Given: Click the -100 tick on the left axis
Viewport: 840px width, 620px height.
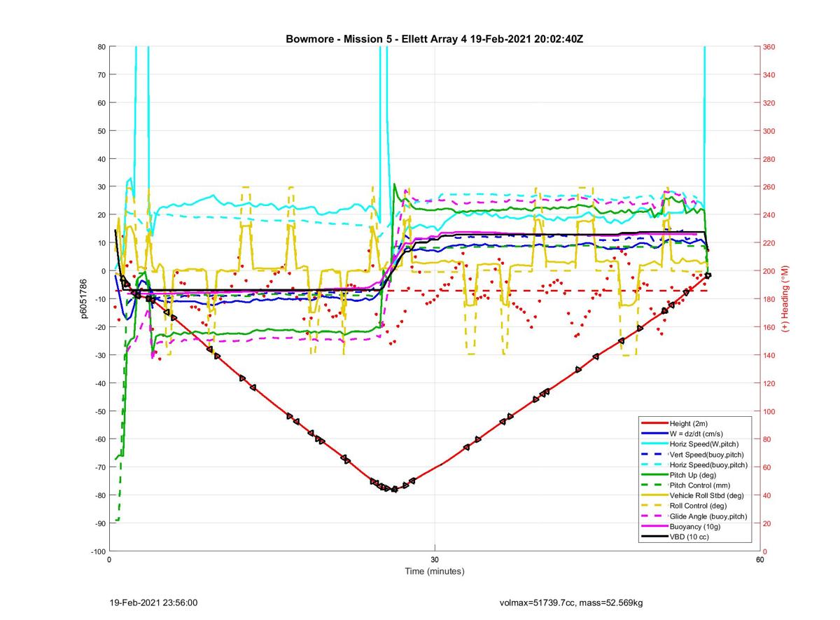Looking at the screenshot, I should (97, 551).
